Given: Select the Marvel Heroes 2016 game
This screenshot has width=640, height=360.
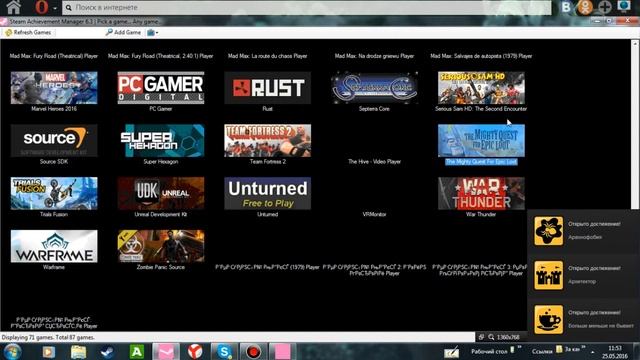Looking at the screenshot, I should click(54, 91).
